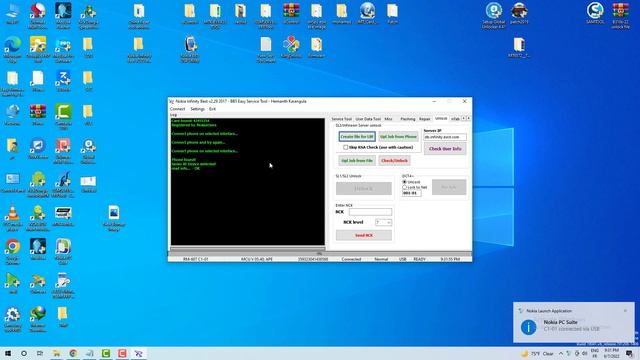The image size is (640, 360).
Task: Click the tab strip right scroll arrow
Action: point(468,118)
